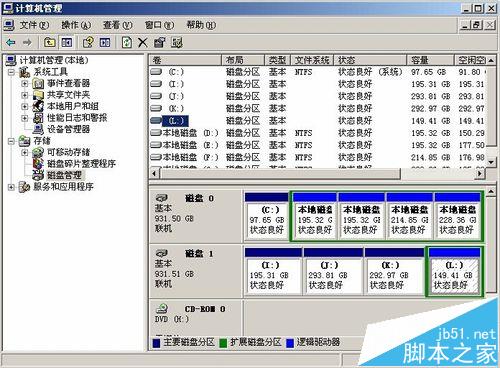Select 磁盘管理 in the tree
This screenshot has width=500, height=368.
pyautogui.click(x=64, y=175)
